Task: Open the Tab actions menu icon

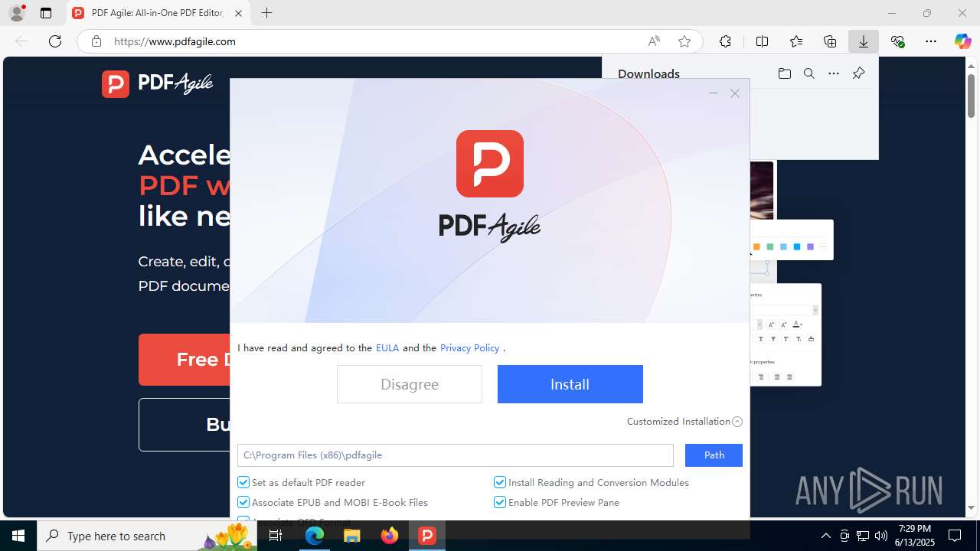Action: tap(46, 13)
